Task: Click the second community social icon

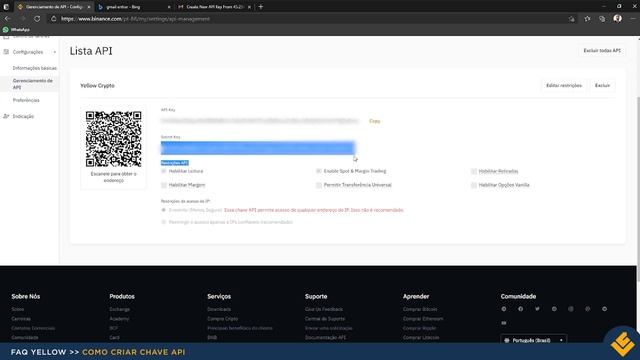Action: point(520,309)
